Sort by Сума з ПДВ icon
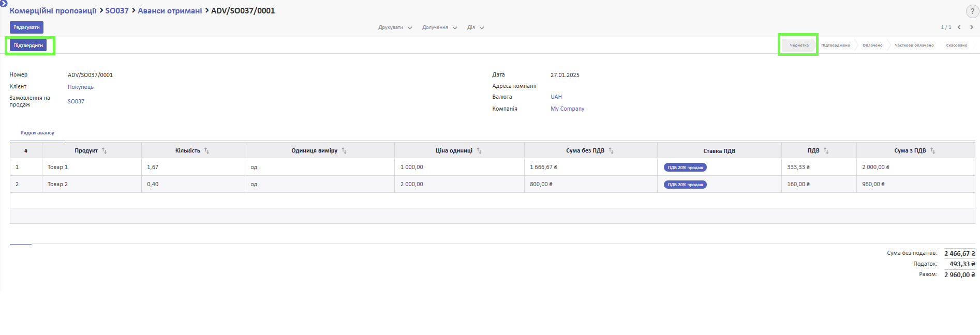This screenshot has height=335, width=980. coord(932,151)
